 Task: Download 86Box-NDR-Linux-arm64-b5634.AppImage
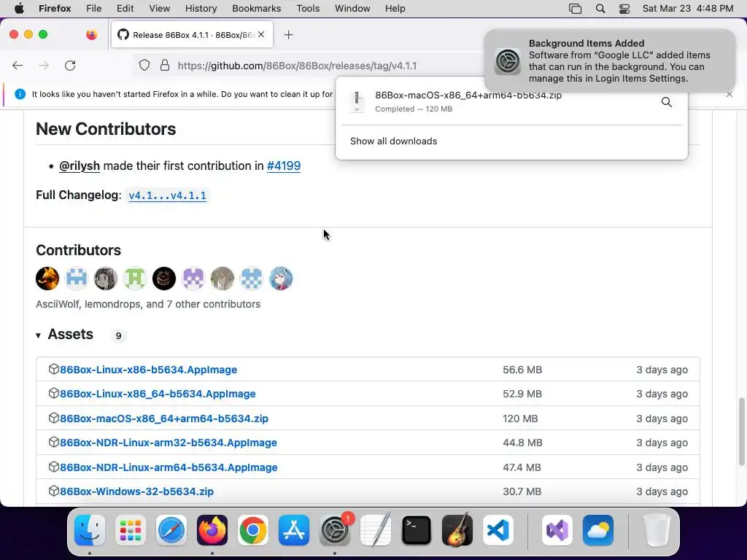point(169,467)
